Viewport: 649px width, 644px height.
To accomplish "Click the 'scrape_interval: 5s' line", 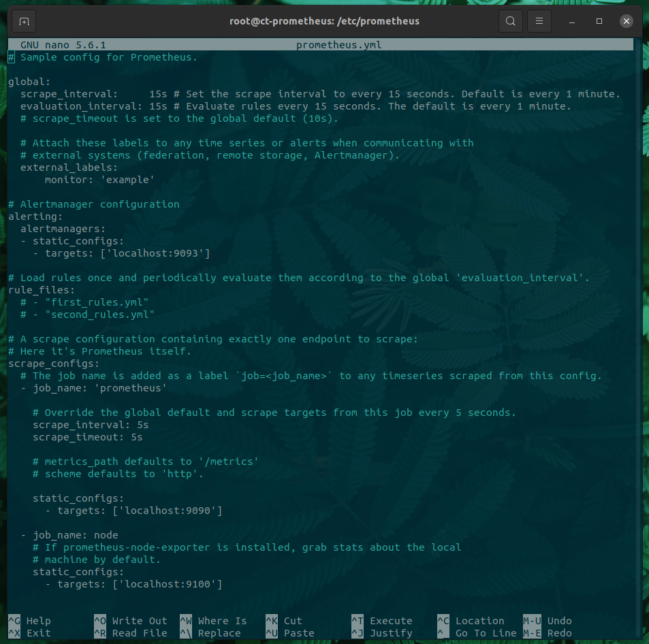I will click(x=91, y=425).
